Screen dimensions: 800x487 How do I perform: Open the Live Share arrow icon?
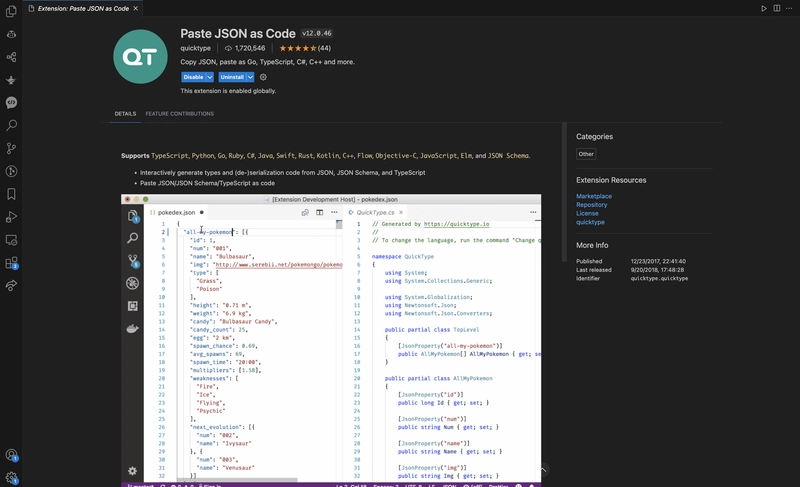point(11,286)
